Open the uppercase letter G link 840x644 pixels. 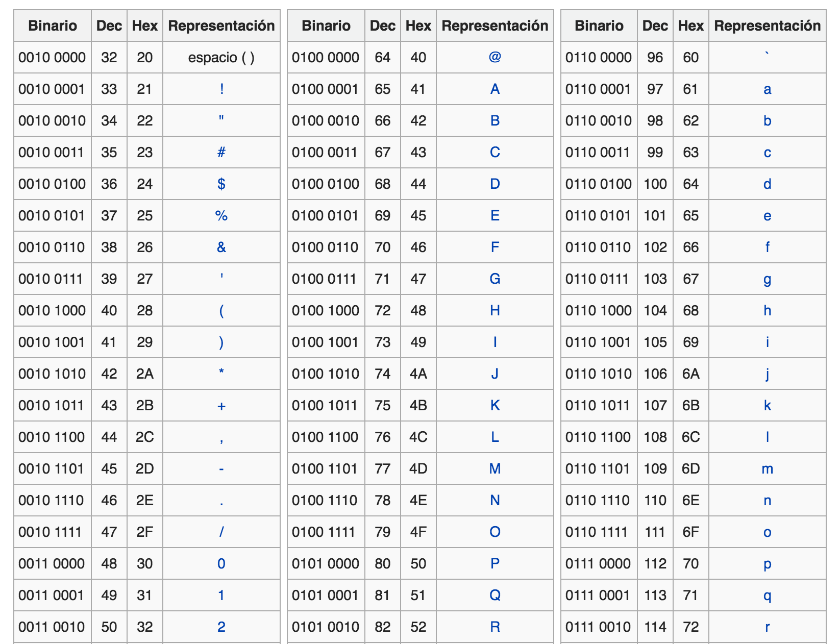tap(495, 279)
